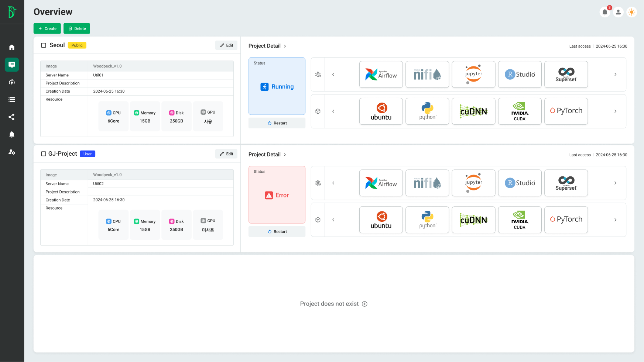
Task: Launch RStudio in Seoul project
Action: [x=520, y=75]
